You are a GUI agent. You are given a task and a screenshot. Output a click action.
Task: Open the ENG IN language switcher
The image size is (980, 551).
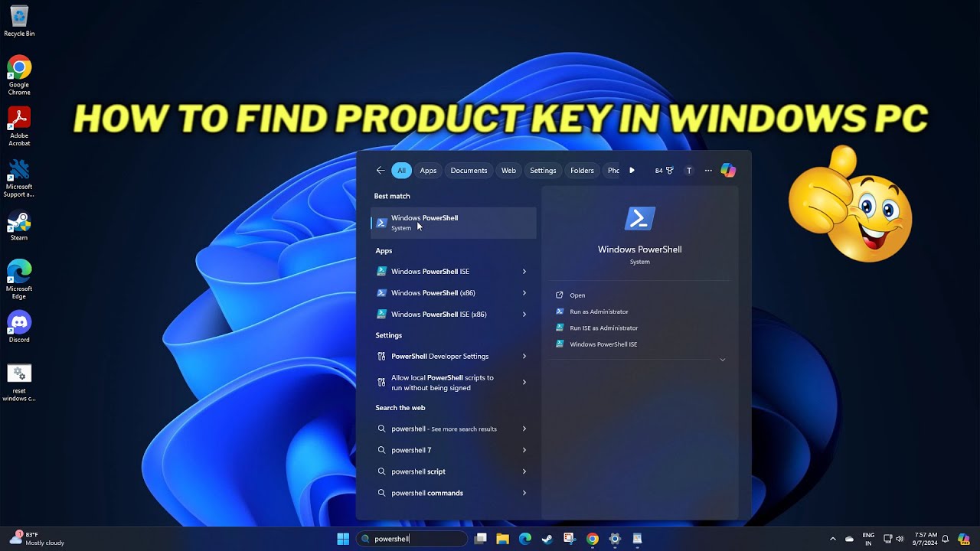point(868,539)
